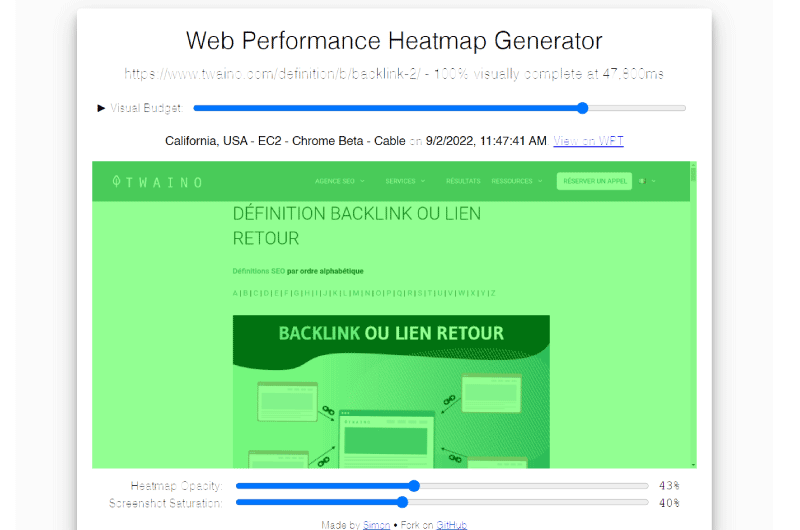Click the Backlink ou lien retour illustration
This screenshot has width=800, height=530.
click(391, 391)
